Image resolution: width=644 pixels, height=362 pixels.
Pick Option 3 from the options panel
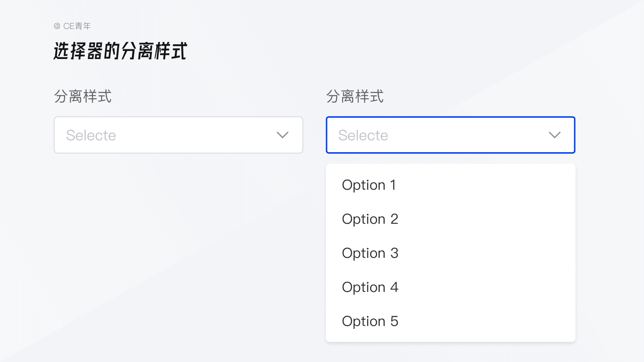click(370, 253)
